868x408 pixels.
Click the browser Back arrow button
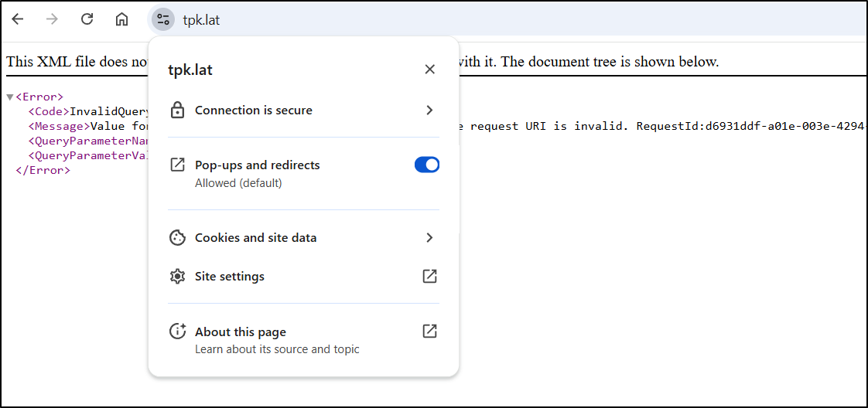pos(17,19)
